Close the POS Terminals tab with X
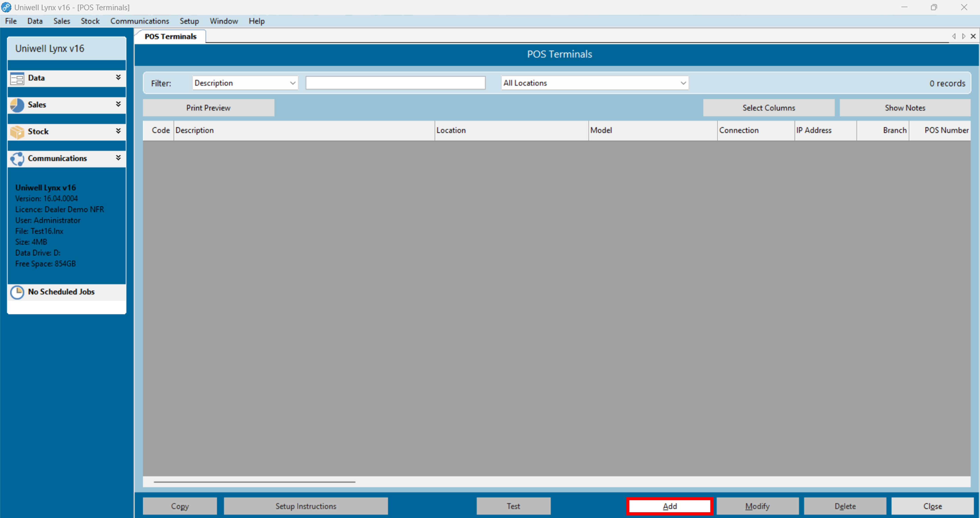The height and width of the screenshot is (518, 980). click(973, 36)
